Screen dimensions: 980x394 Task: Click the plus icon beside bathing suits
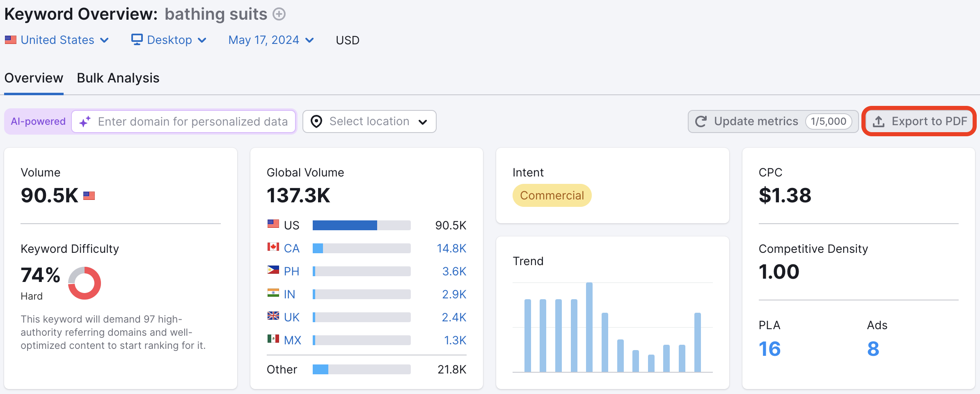(279, 14)
